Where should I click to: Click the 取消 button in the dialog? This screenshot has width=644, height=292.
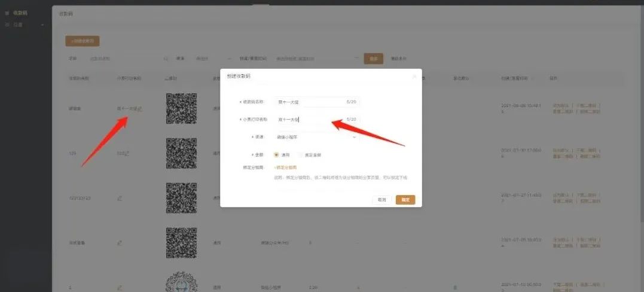point(381,199)
